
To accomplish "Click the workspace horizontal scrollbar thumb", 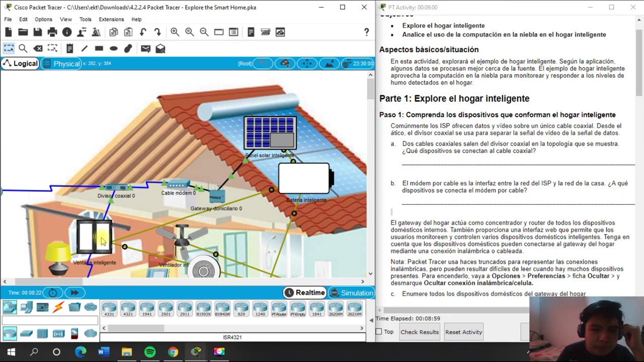I will pos(49,282).
